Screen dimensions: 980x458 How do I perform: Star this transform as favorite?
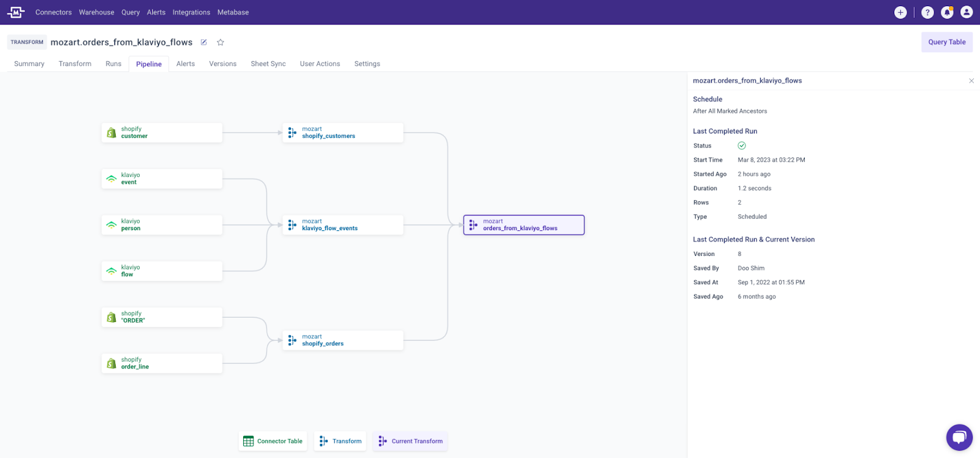(221, 42)
